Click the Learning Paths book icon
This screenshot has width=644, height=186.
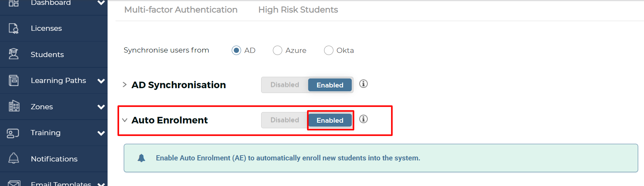13,80
